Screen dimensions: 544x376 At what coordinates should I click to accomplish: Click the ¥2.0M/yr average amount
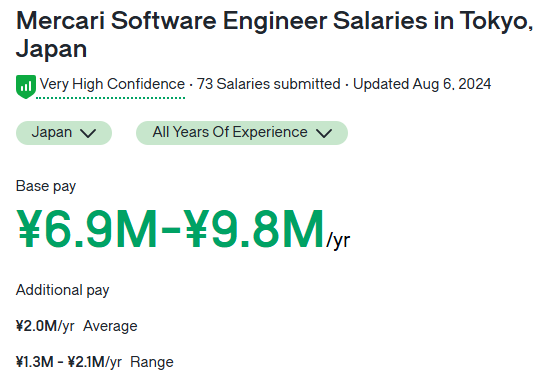pos(45,326)
